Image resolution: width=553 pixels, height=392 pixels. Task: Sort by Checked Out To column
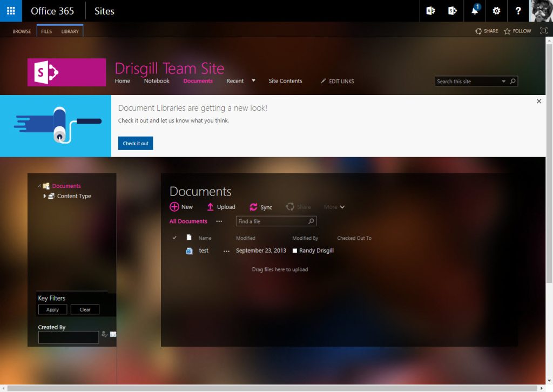click(354, 238)
